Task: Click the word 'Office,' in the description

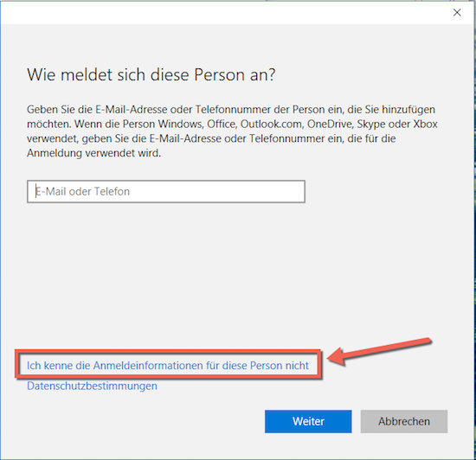Action: pos(222,124)
